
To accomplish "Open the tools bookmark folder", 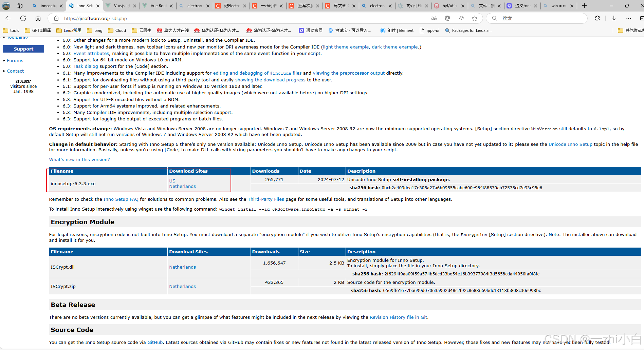I will click(x=11, y=31).
